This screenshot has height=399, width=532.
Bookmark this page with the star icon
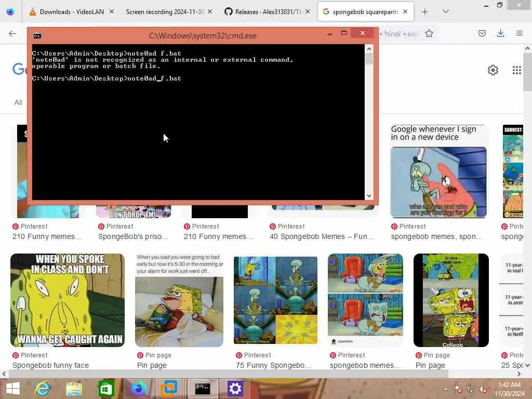[x=429, y=33]
